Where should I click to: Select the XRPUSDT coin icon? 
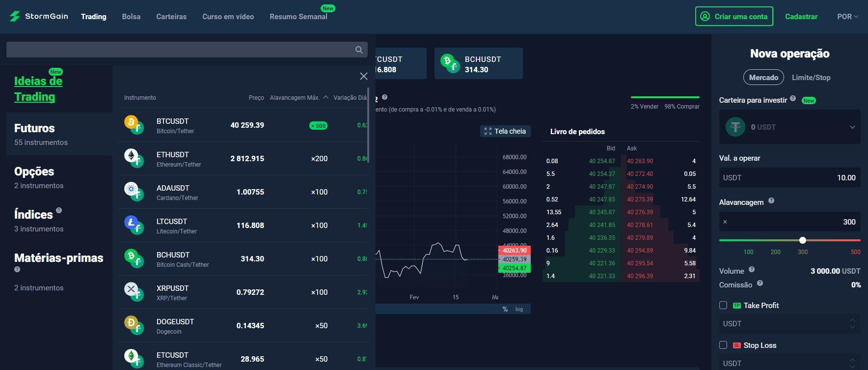(131, 289)
